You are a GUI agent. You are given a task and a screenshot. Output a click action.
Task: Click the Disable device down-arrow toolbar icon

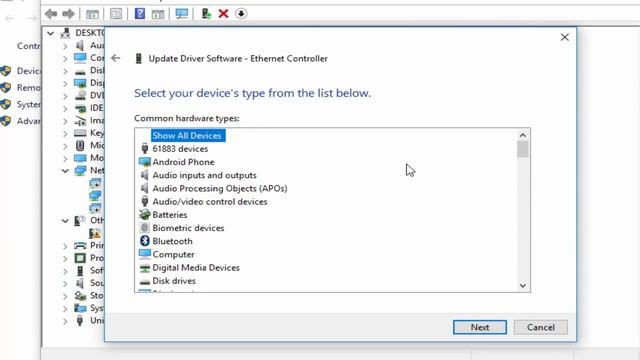pos(241,14)
